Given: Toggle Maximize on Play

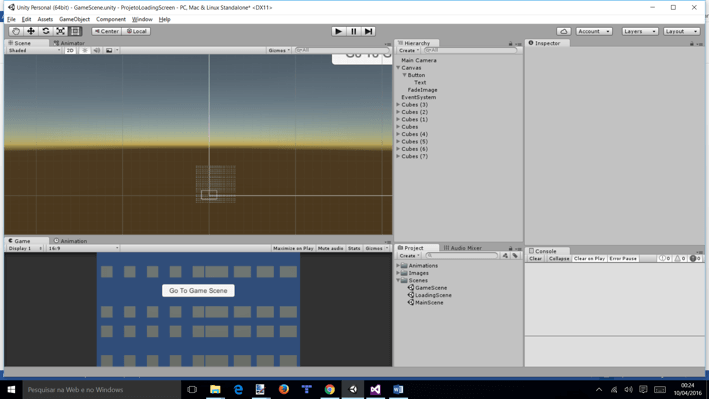Looking at the screenshot, I should click(x=293, y=248).
